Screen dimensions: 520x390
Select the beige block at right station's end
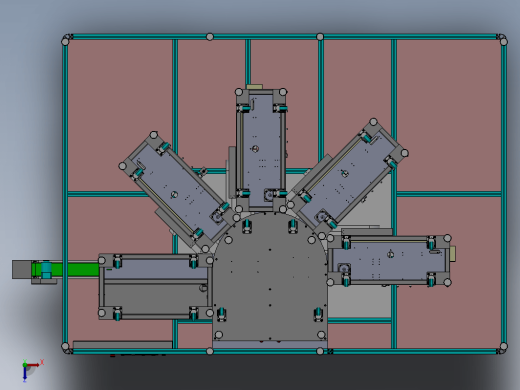[453, 253]
